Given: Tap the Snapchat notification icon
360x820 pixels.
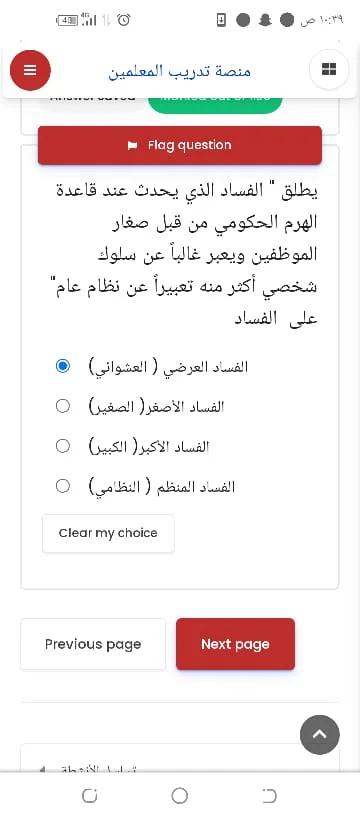Looking at the screenshot, I should pos(265,20).
